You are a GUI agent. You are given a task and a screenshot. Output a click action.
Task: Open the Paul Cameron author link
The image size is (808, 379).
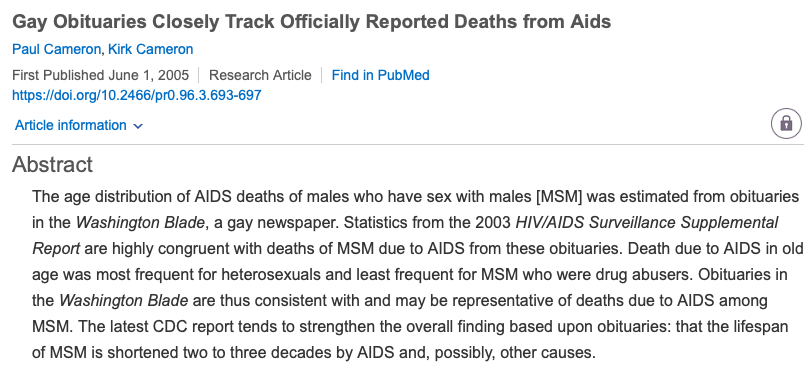[x=56, y=50]
